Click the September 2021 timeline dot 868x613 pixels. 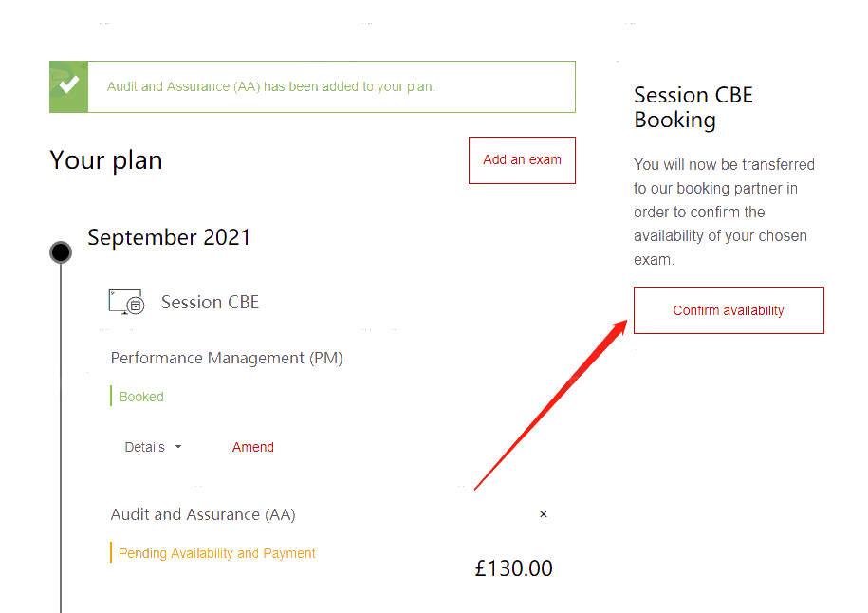coord(61,252)
